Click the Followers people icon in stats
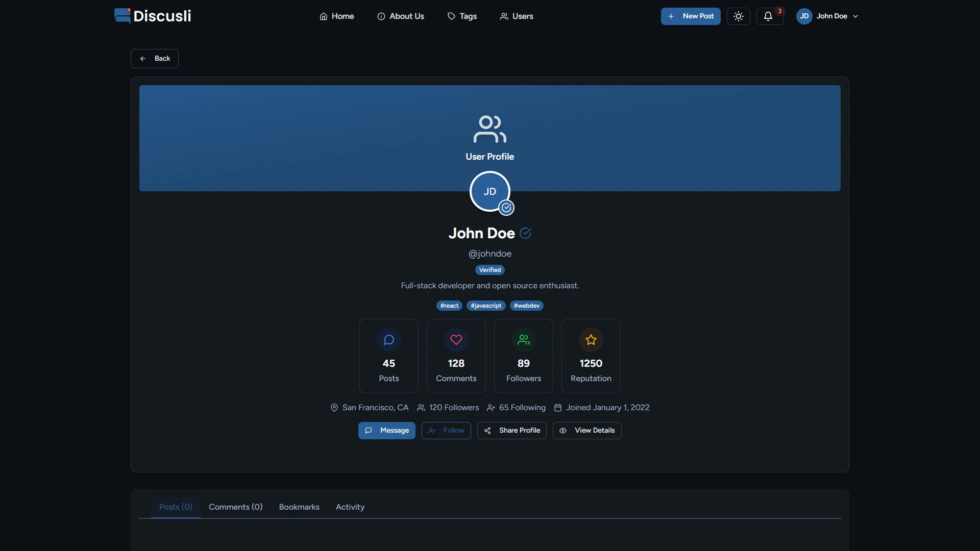980x551 pixels. coord(524,340)
